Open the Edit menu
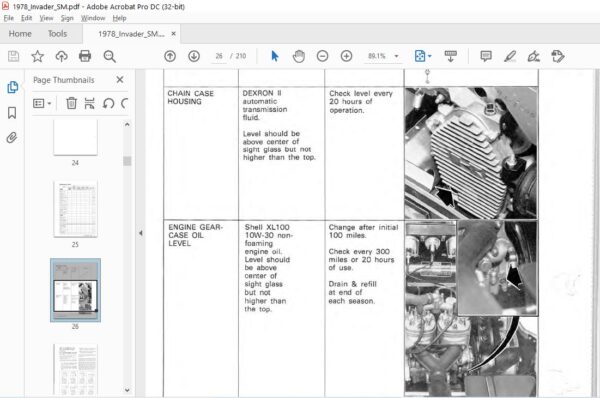Viewport: 600px width, 398px height. click(26, 18)
